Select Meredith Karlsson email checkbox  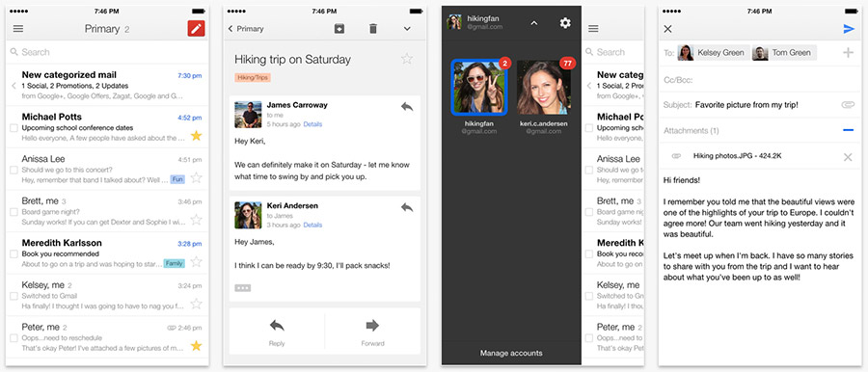point(14,254)
